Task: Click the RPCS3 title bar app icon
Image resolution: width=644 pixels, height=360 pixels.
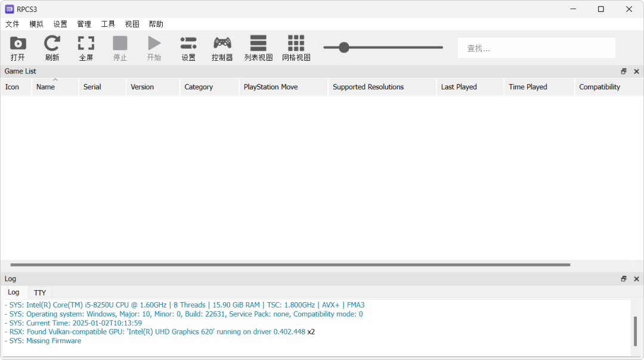Action: pos(9,9)
